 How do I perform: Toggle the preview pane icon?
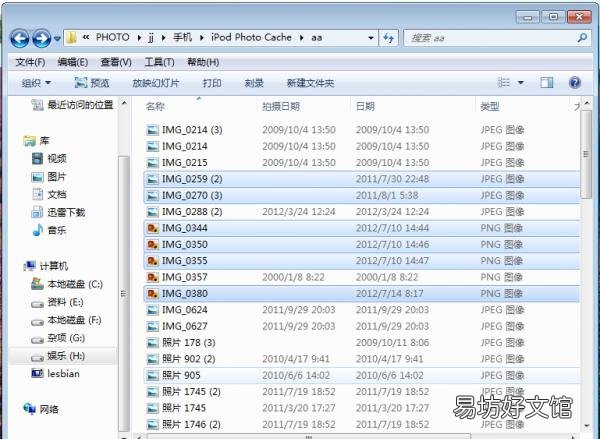coord(546,83)
